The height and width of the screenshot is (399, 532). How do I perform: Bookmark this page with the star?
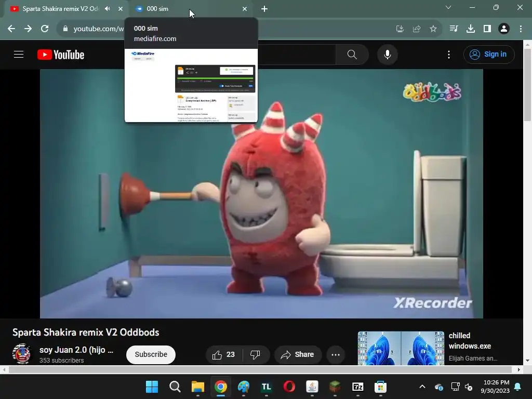coord(433,29)
